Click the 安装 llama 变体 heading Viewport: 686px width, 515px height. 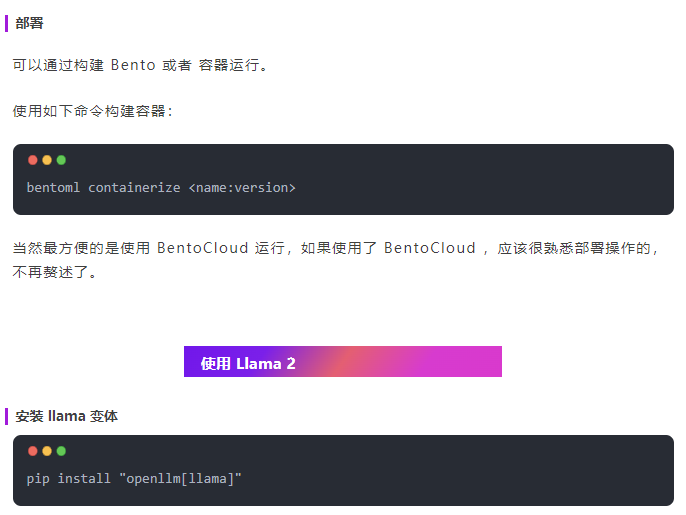click(66, 416)
